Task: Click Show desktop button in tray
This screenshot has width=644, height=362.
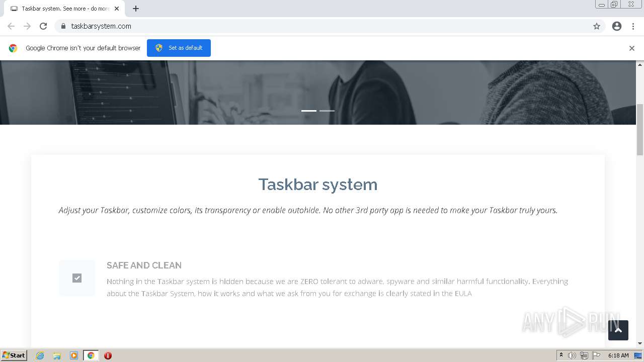Action: coord(638,355)
